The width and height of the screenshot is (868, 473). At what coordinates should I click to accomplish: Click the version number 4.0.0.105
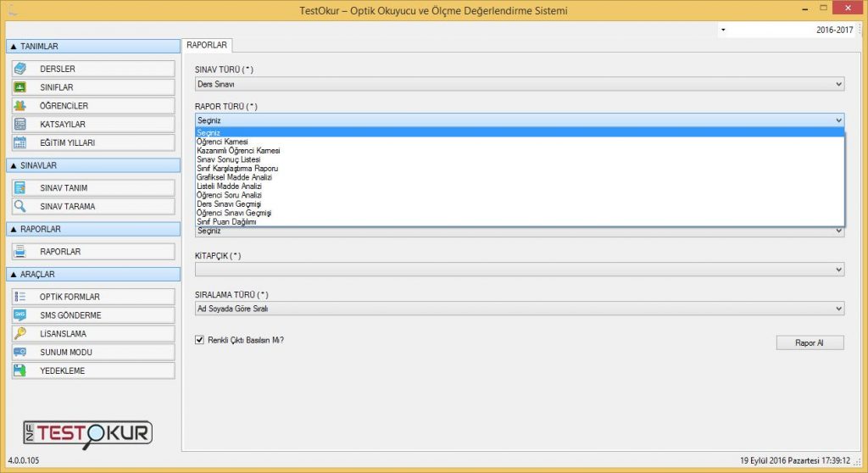(x=24, y=460)
